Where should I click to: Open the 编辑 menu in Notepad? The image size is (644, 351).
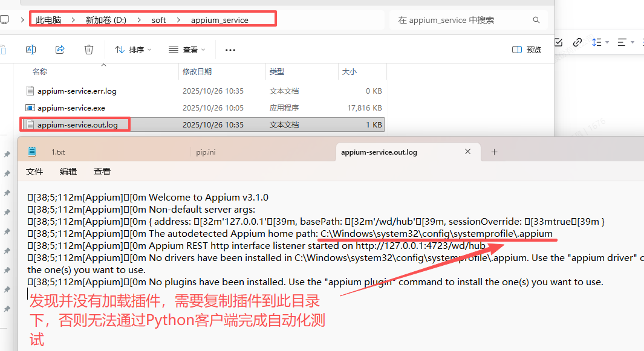pos(68,172)
